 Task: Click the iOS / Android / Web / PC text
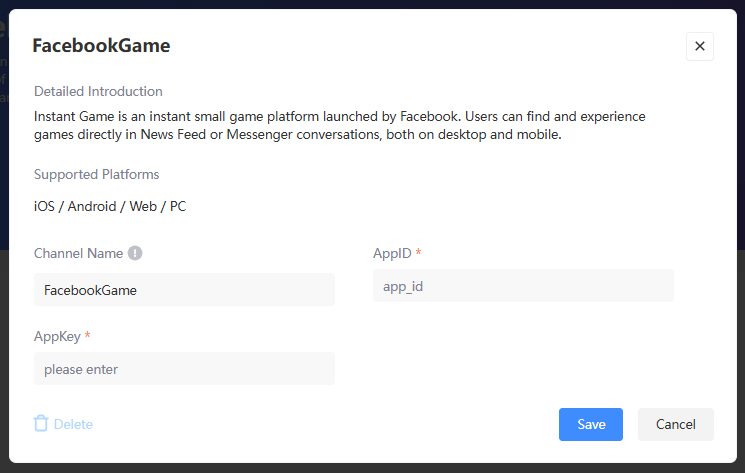tap(110, 206)
